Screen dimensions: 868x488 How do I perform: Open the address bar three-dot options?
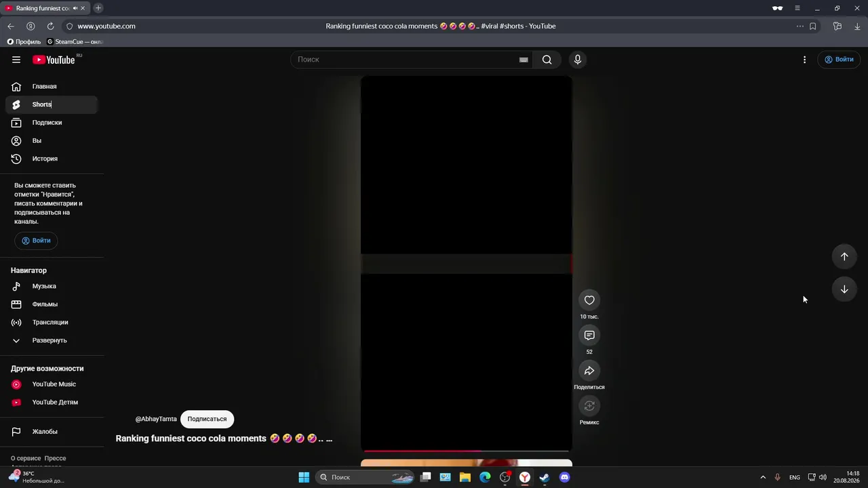tap(800, 26)
